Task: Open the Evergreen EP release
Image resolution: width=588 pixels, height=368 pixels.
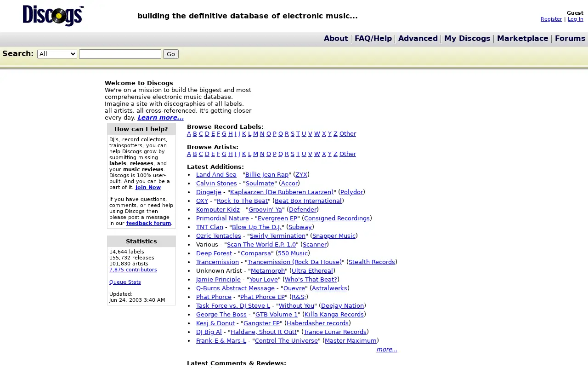Action: [x=277, y=218]
